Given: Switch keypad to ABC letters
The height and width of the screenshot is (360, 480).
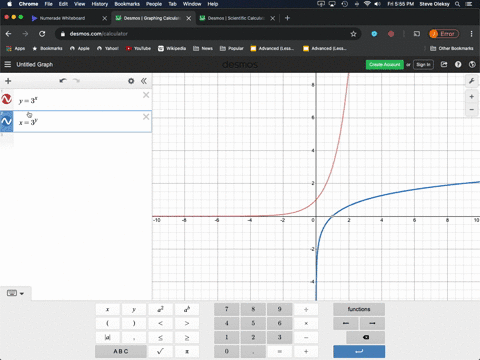Looking at the screenshot, I should pos(121,351).
